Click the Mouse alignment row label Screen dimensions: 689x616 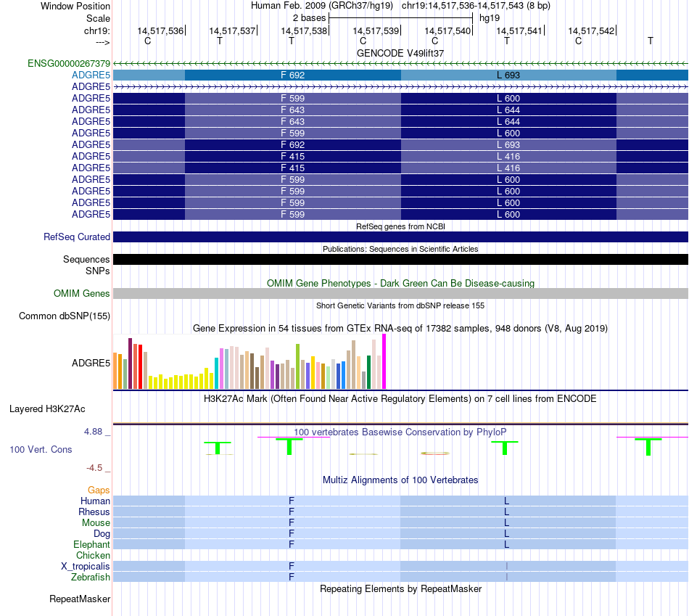point(96,523)
